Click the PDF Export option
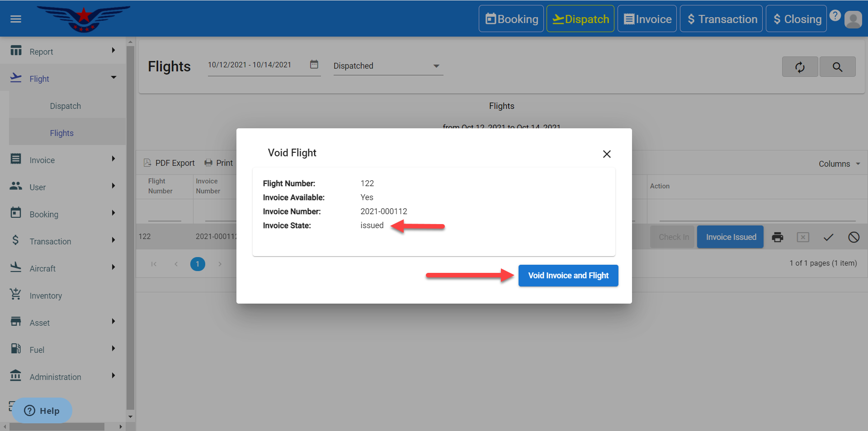 tap(169, 163)
